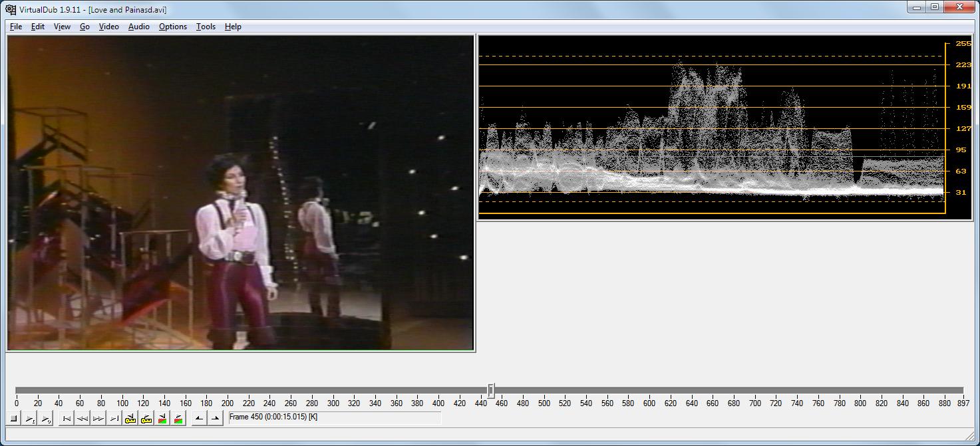
Task: Click the Frame 450 position readout field
Action: click(335, 417)
